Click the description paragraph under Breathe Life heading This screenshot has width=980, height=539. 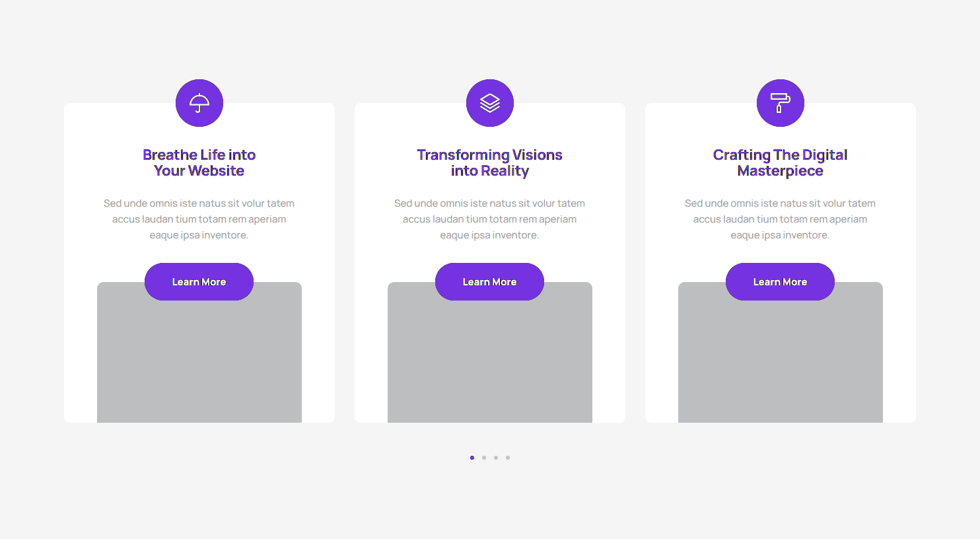click(x=199, y=219)
